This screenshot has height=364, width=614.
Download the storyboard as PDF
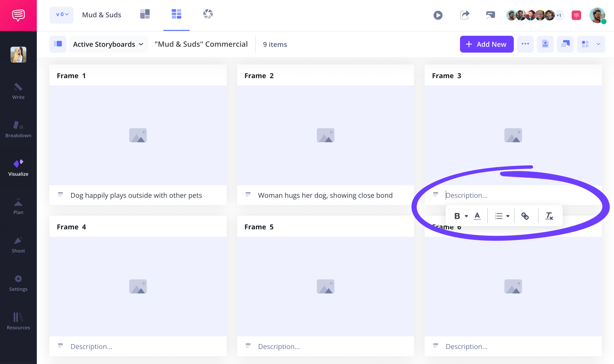545,44
